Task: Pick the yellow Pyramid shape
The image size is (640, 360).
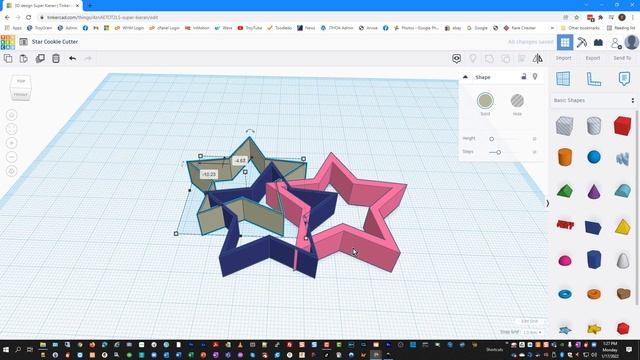Action: click(622, 227)
